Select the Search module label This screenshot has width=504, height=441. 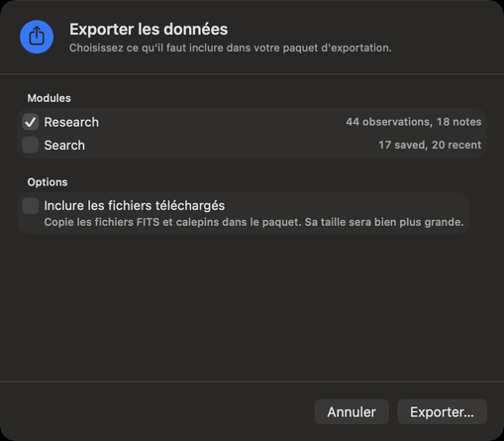(64, 146)
